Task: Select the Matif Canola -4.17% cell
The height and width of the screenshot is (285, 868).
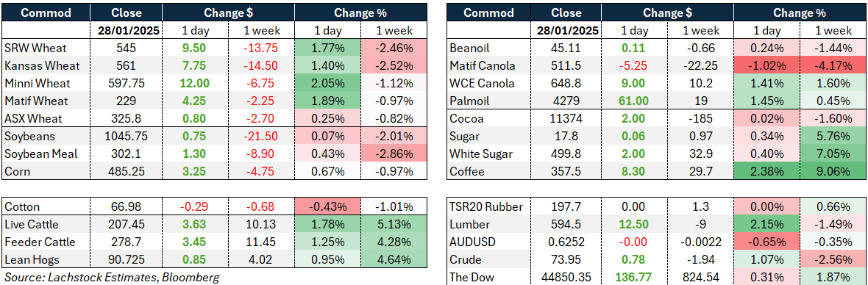Action: [834, 65]
